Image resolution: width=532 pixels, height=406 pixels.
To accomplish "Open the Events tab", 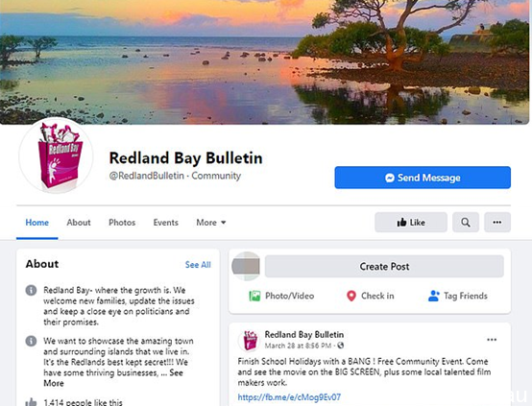I will tap(165, 223).
